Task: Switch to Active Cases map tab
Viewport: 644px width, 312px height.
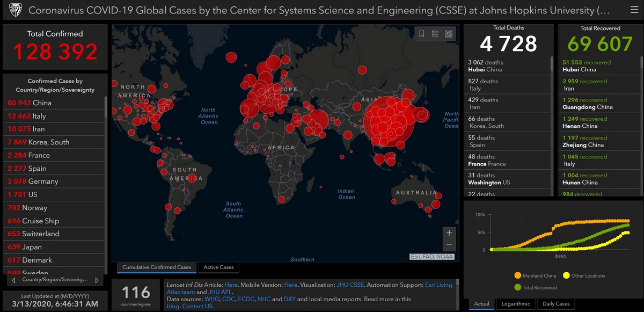Action: (219, 267)
